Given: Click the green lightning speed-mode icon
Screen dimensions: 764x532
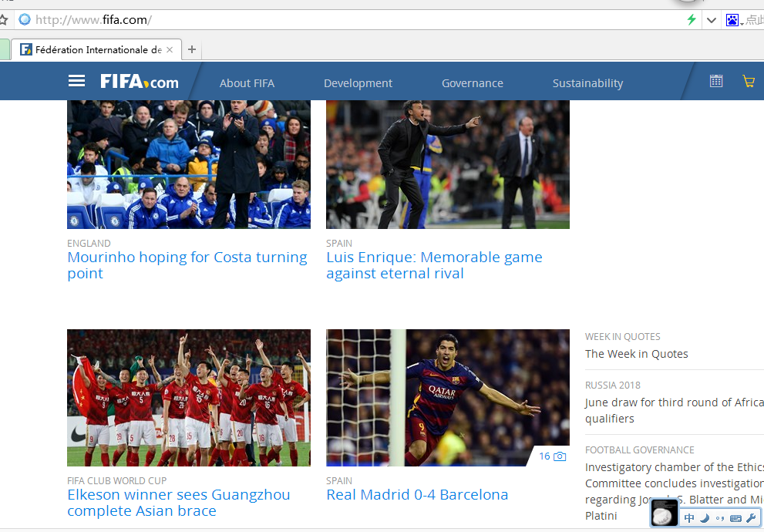Looking at the screenshot, I should tap(692, 20).
